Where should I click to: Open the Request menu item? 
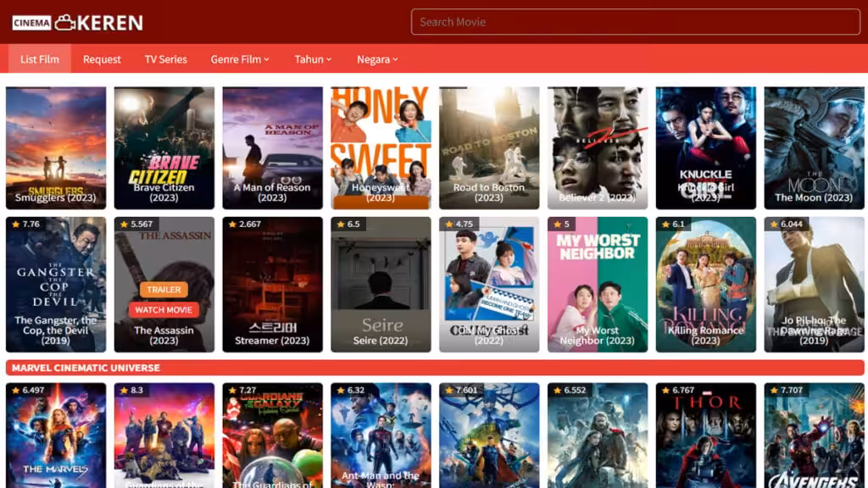(x=102, y=59)
